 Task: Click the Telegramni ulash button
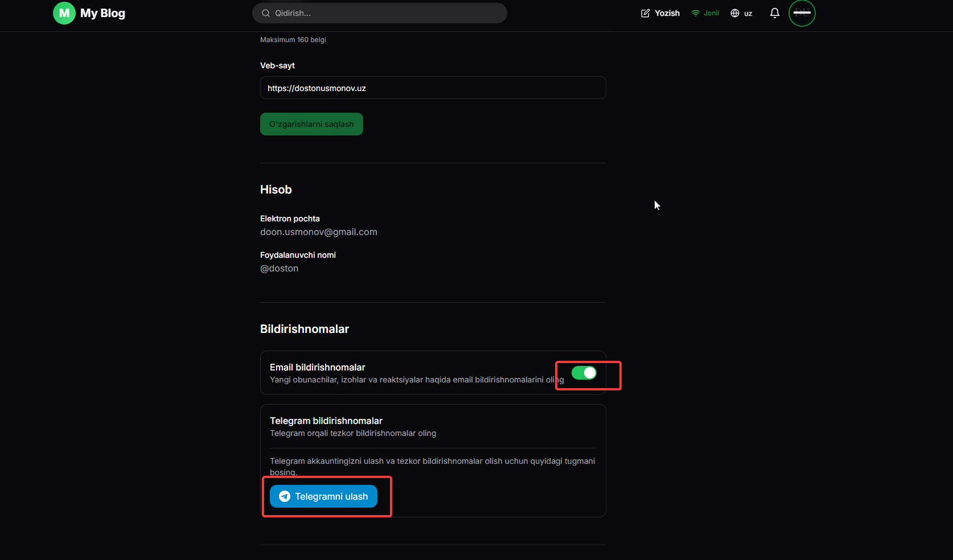323,496
